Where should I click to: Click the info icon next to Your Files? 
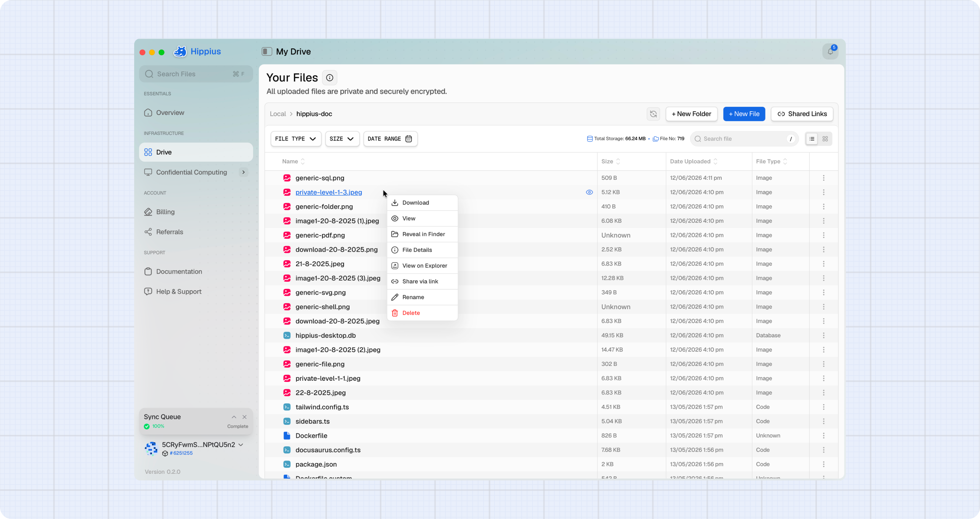click(x=330, y=77)
